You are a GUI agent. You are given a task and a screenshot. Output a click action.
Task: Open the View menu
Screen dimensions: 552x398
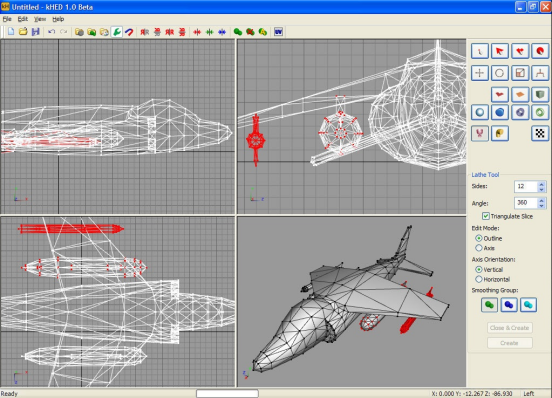tap(40, 19)
